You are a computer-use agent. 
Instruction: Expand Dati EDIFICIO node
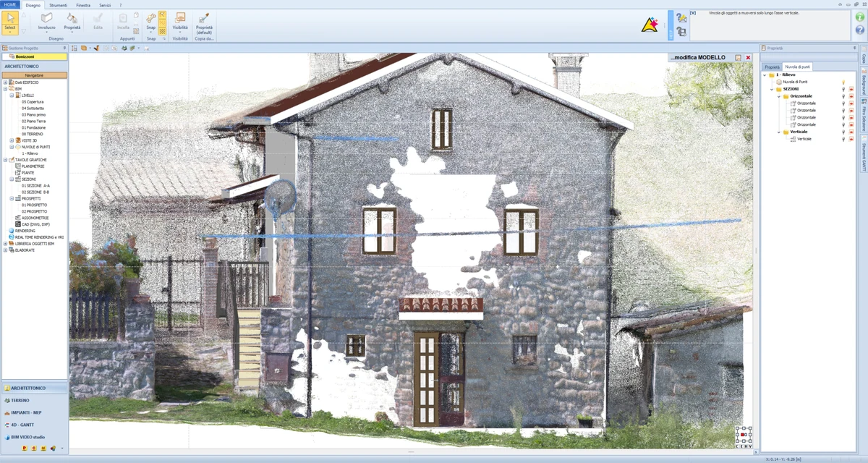(x=5, y=82)
